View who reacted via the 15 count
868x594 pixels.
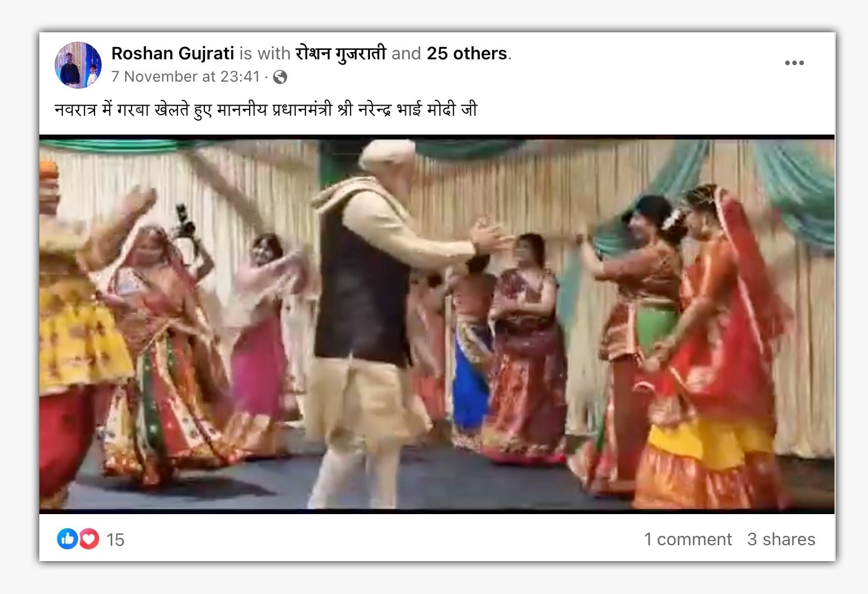(x=115, y=539)
